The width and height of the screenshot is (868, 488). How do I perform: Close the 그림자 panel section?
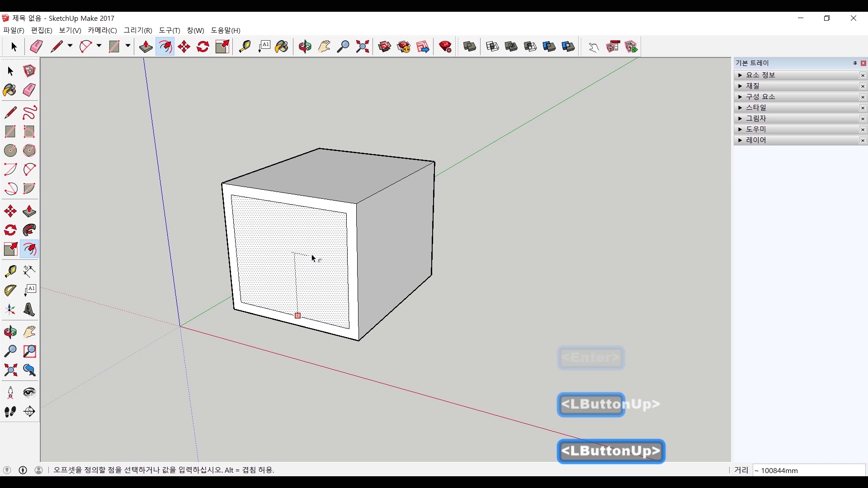[x=863, y=119]
